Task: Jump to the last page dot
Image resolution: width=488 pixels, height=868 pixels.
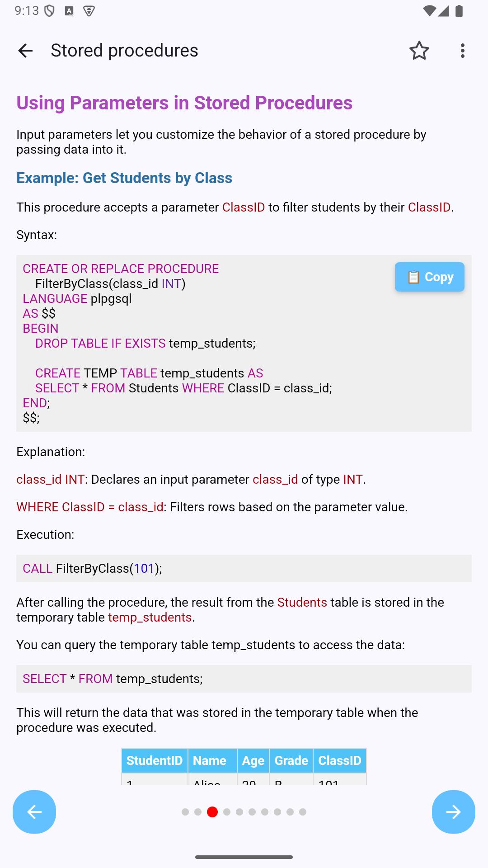Action: (303, 812)
